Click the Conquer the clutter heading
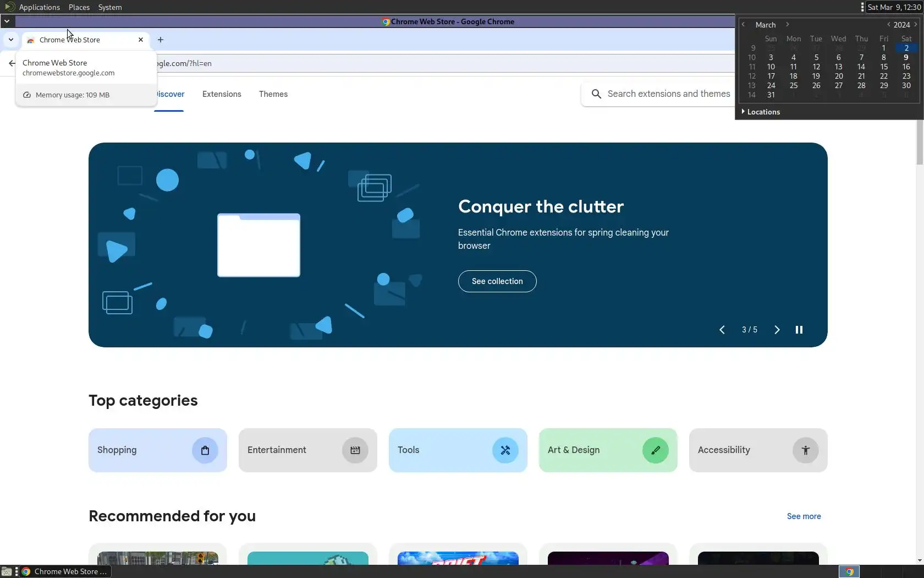 tap(541, 206)
